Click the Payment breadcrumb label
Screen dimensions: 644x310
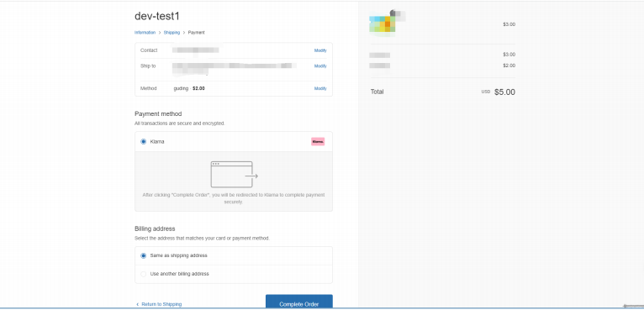pyautogui.click(x=197, y=33)
